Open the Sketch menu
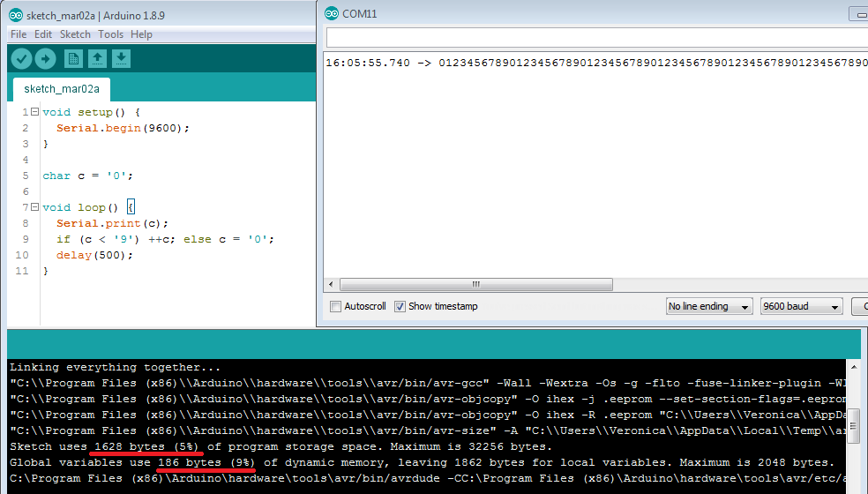Image resolution: width=868 pixels, height=494 pixels. pyautogui.click(x=75, y=34)
